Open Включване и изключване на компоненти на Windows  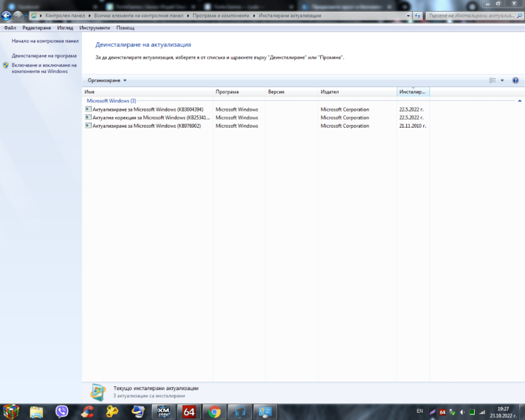44,68
